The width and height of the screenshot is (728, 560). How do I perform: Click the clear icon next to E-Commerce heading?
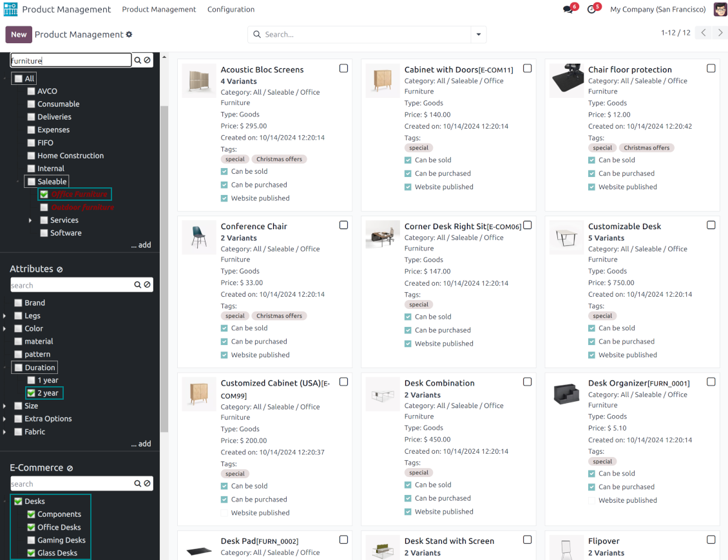tap(70, 469)
